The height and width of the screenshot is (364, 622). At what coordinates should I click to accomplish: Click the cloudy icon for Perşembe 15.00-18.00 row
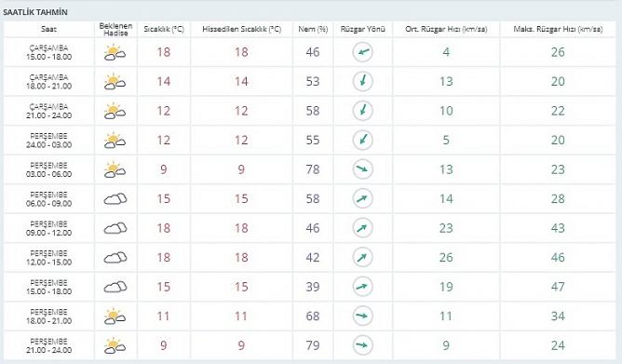coord(115,287)
